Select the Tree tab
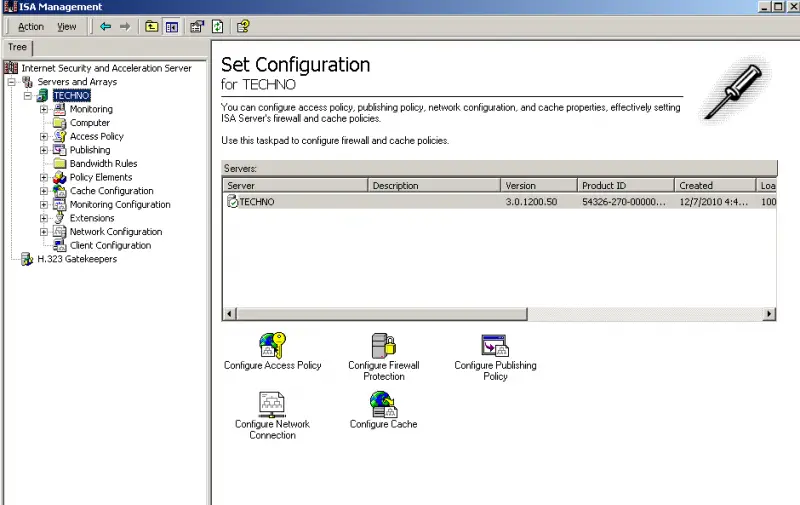The width and height of the screenshot is (800, 505). tap(17, 47)
